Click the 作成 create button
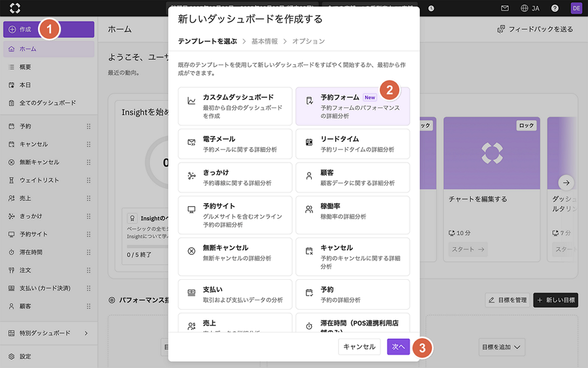The image size is (588, 368). click(x=49, y=29)
